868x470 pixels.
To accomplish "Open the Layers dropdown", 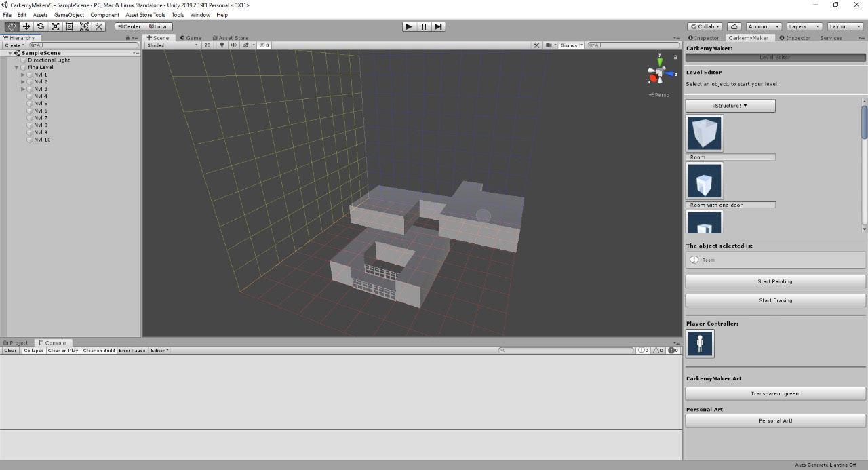I will 804,26.
